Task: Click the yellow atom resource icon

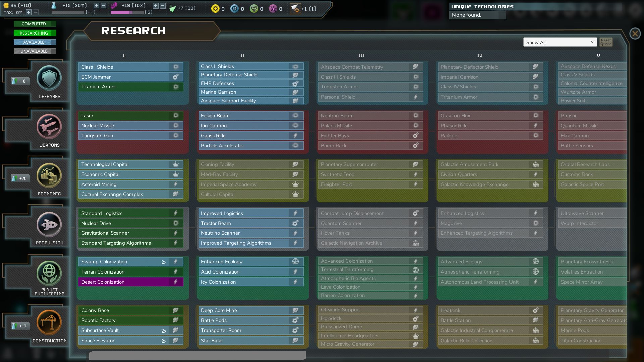Action: (215, 9)
